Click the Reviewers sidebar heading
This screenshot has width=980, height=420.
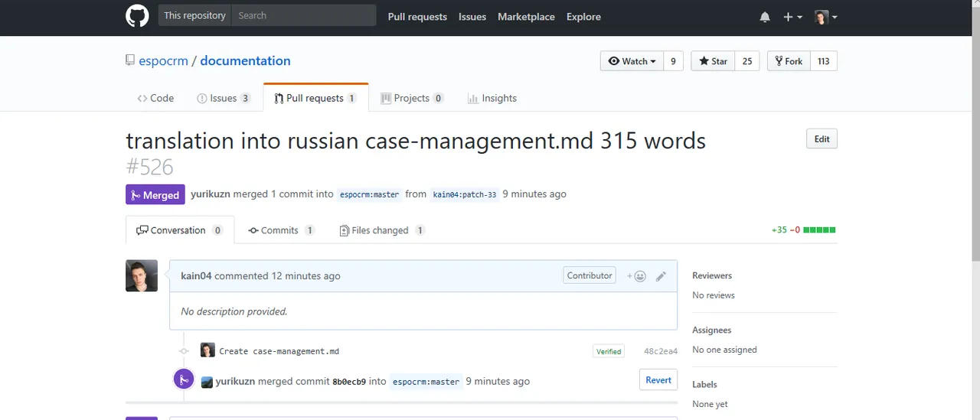(x=712, y=275)
